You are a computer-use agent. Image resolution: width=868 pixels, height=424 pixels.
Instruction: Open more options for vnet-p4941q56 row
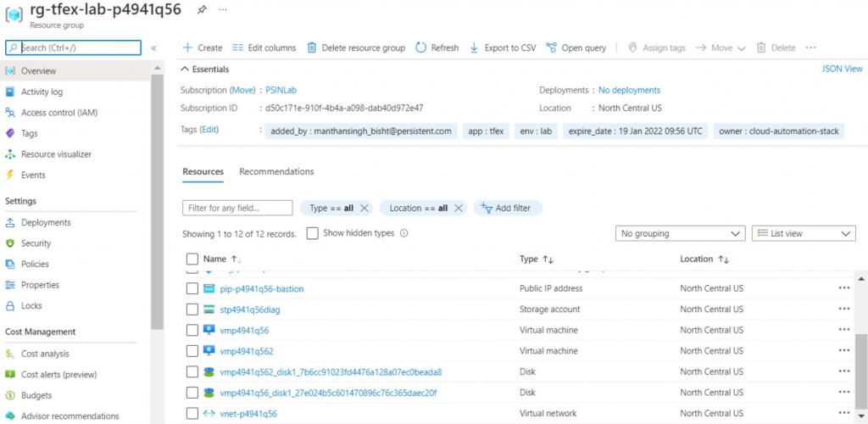tap(843, 413)
